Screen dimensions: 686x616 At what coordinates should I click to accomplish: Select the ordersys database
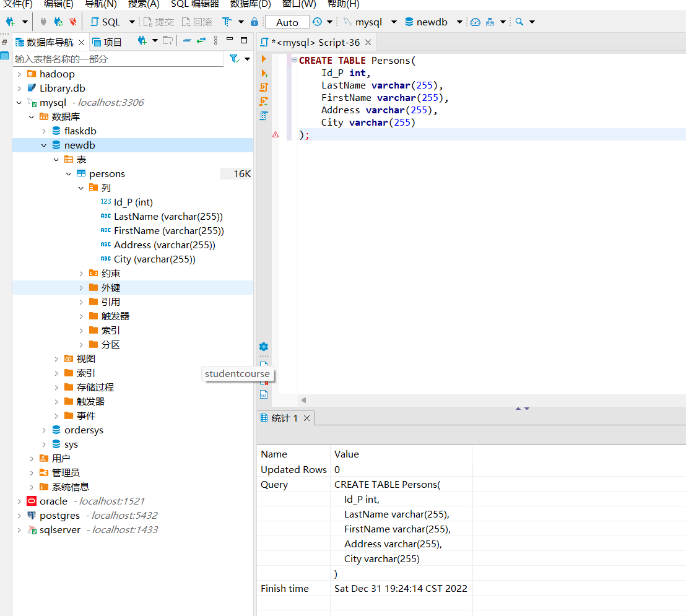click(x=84, y=430)
